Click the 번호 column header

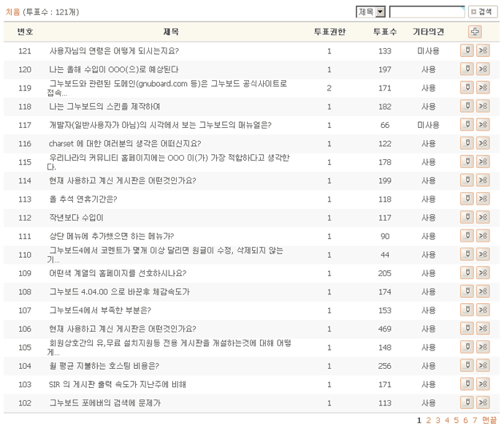pos(25,32)
